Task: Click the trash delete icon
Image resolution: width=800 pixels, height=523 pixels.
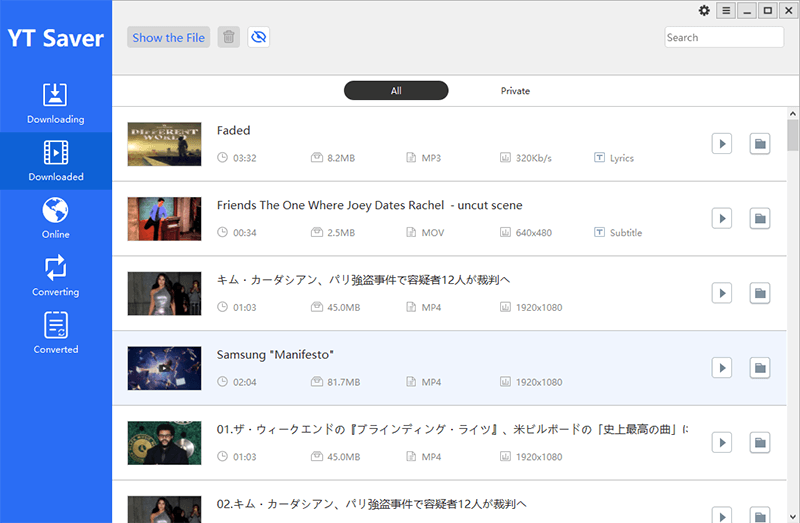Action: coord(229,37)
